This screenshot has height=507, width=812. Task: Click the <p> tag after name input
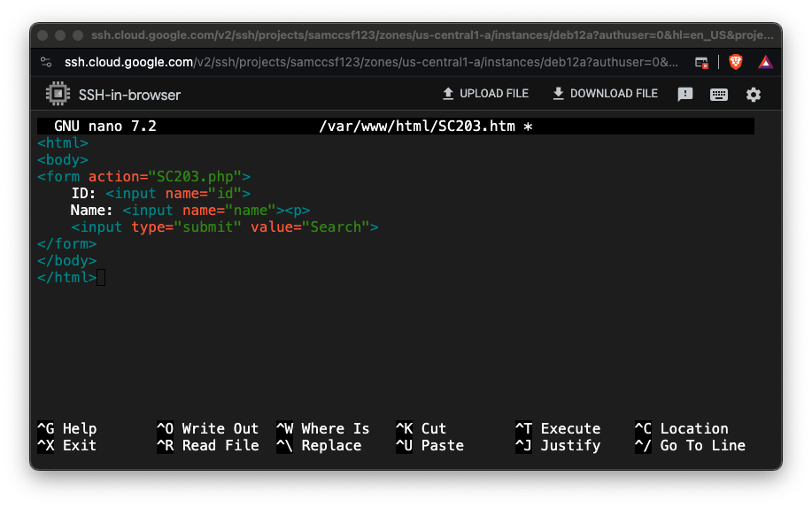pos(298,210)
